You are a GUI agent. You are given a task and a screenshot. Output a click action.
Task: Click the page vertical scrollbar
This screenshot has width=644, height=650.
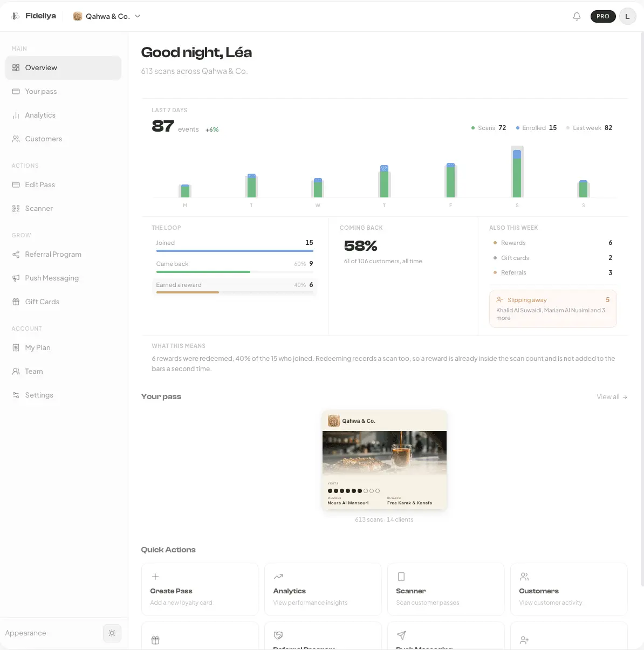click(x=642, y=310)
